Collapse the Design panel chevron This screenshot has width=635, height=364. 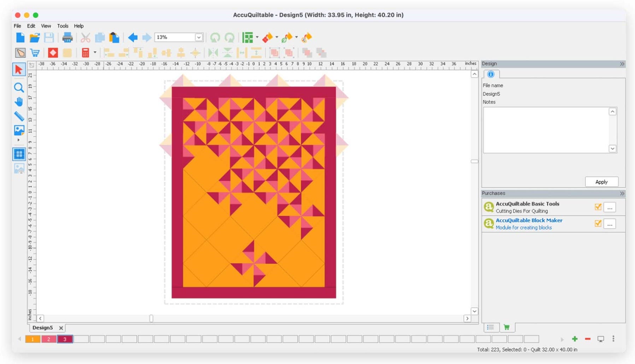point(622,64)
